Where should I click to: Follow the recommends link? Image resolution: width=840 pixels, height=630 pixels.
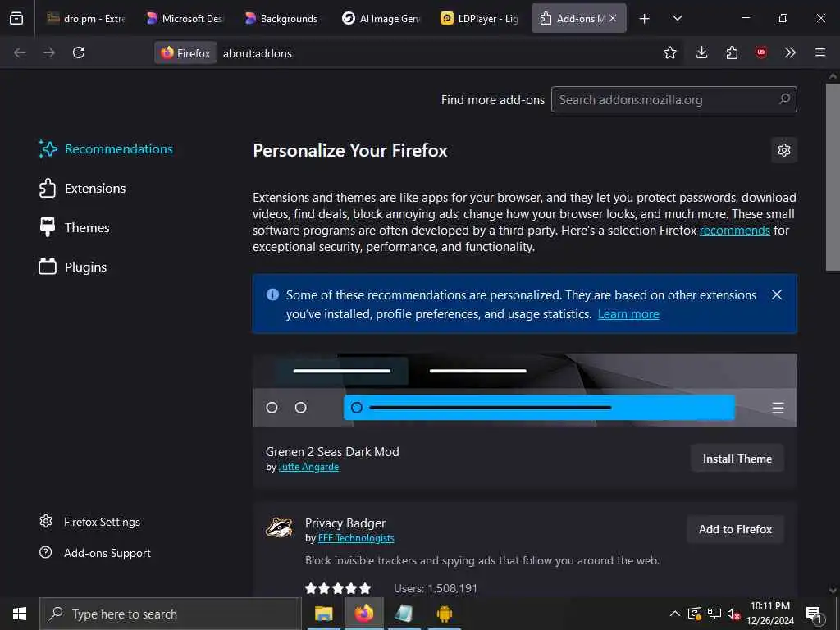(734, 231)
